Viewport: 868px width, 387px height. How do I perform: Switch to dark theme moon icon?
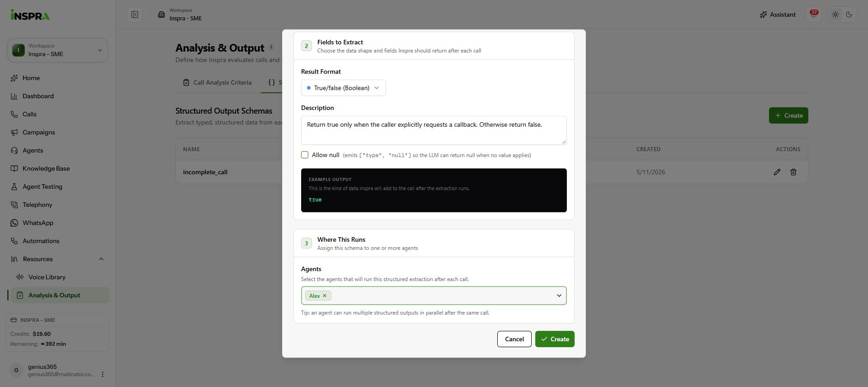click(x=849, y=14)
